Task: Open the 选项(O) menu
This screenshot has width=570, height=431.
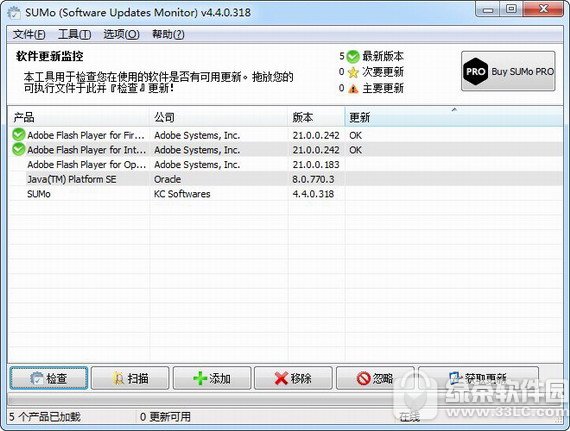Action: coord(121,35)
